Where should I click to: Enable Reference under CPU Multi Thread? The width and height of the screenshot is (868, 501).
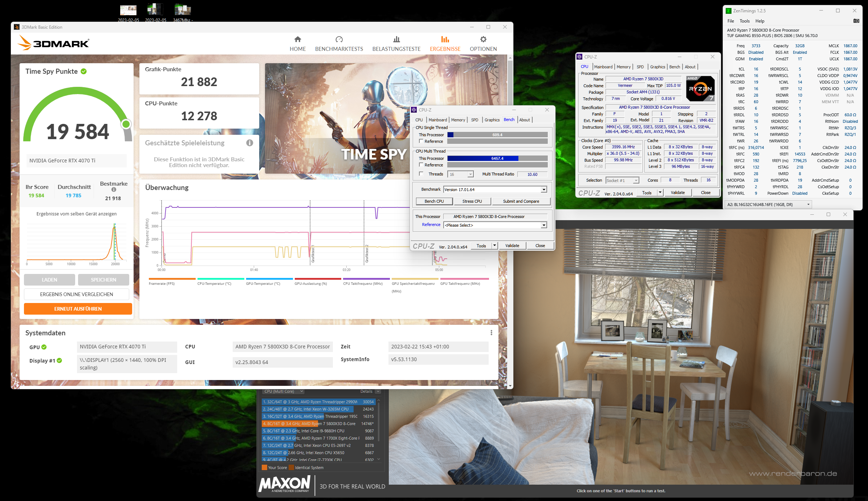tap(421, 165)
